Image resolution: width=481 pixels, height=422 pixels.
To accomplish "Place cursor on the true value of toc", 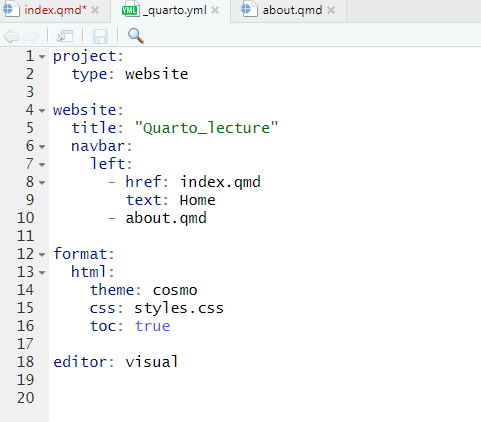I will point(153,326).
